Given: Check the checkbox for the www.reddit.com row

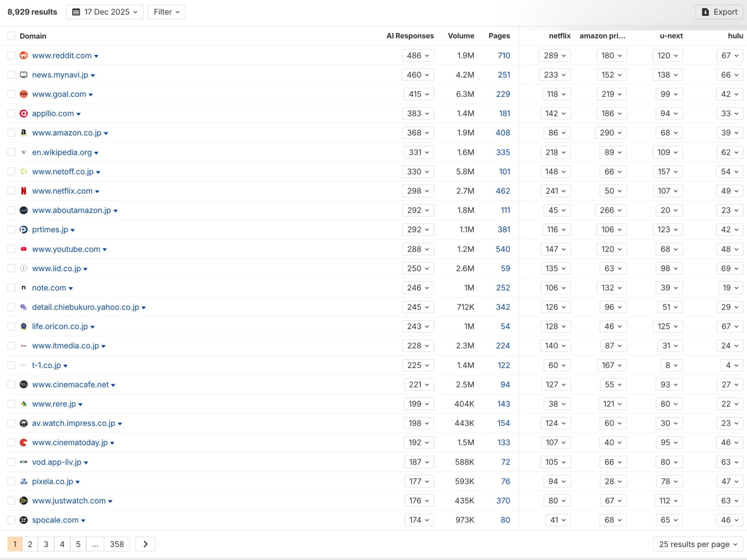Looking at the screenshot, I should click(x=11, y=55).
